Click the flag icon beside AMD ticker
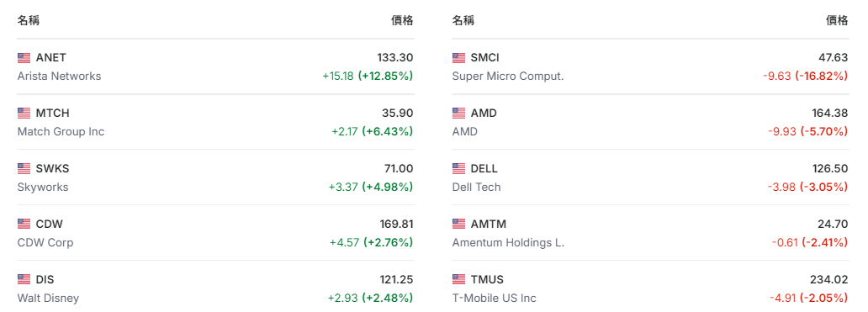 (459, 113)
